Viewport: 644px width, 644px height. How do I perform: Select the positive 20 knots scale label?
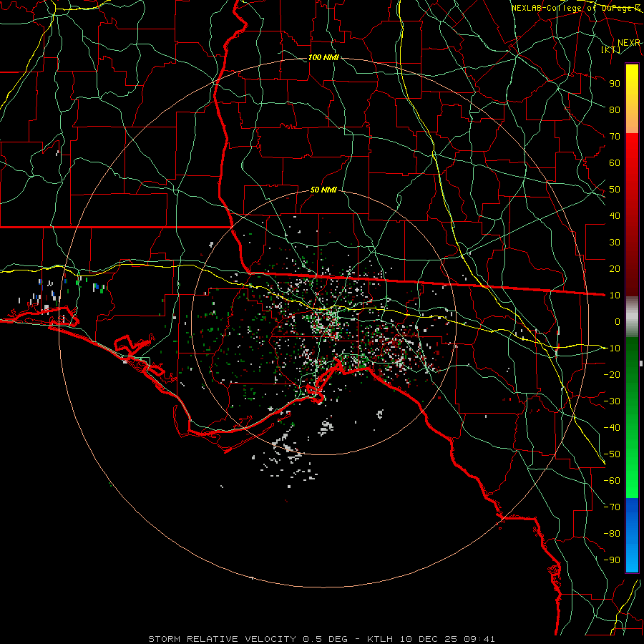(615, 268)
